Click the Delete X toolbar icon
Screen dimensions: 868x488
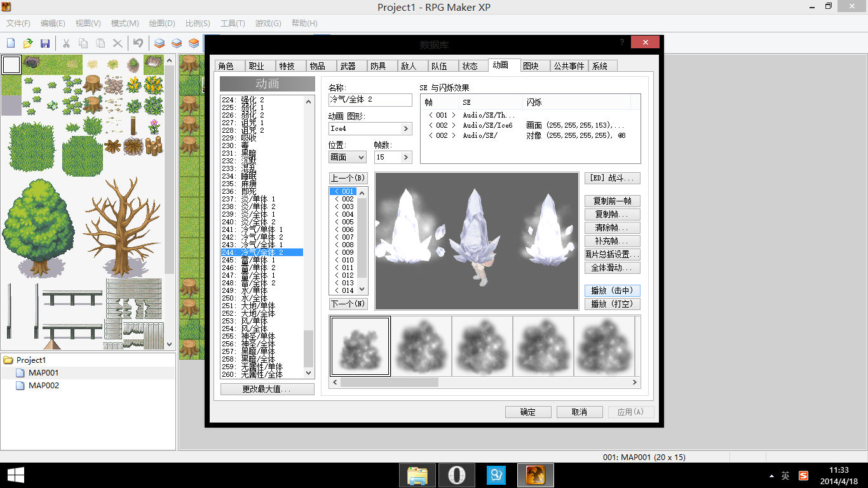118,43
